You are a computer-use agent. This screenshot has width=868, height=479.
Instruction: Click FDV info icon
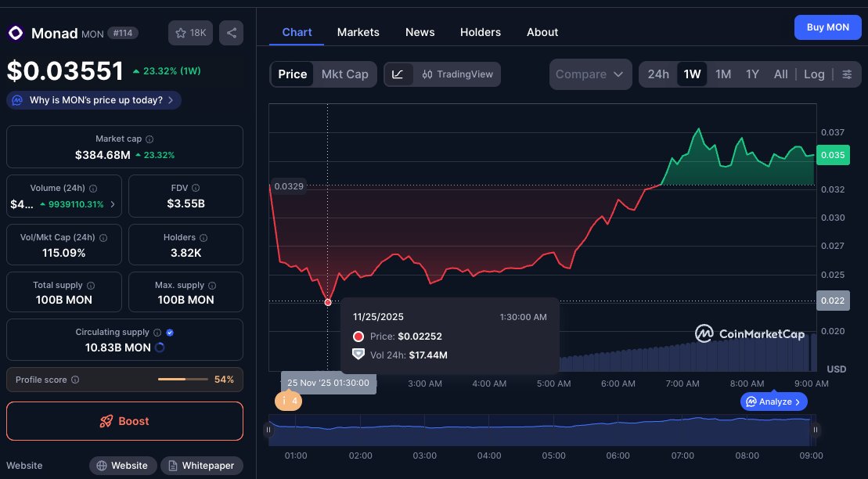(196, 189)
